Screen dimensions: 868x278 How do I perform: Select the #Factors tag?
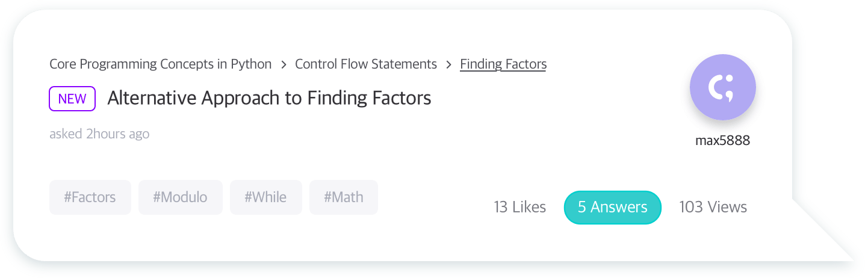coord(90,197)
